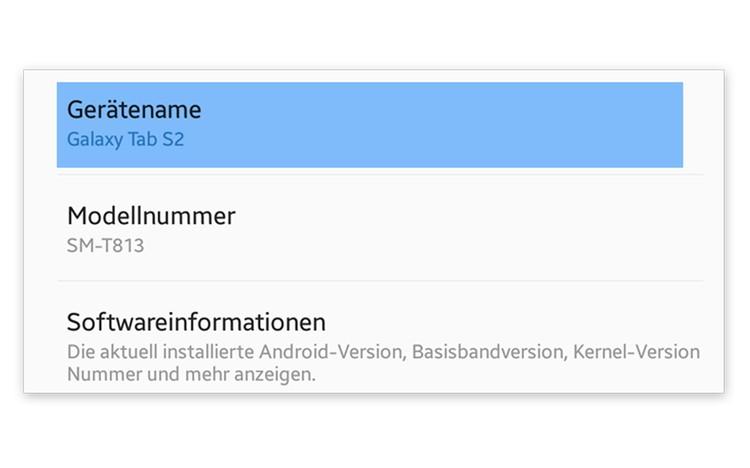Select the SM-T813 model number text
This screenshot has width=750, height=468.
[x=105, y=244]
